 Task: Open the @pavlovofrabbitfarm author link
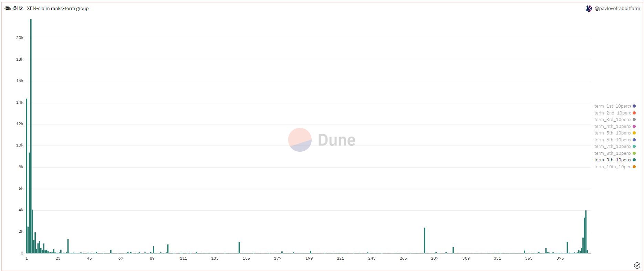(617, 9)
